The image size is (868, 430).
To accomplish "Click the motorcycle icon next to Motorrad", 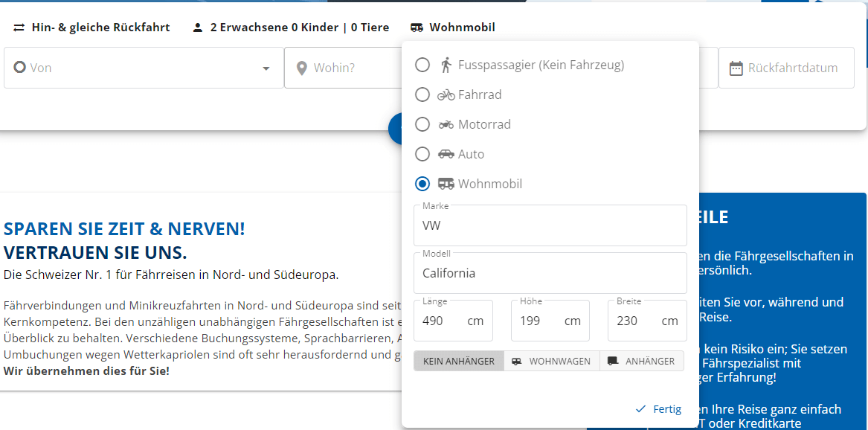I will pos(446,125).
